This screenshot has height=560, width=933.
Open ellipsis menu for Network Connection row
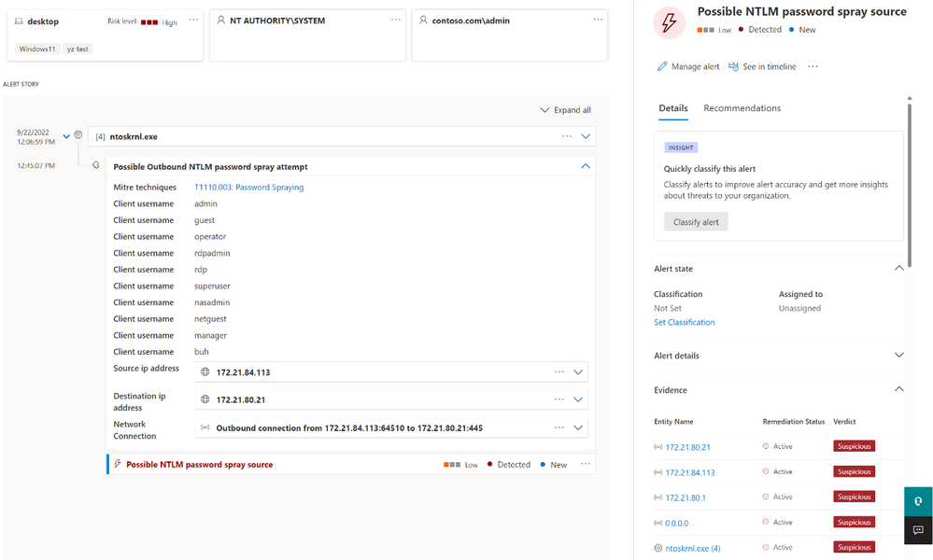pos(559,427)
